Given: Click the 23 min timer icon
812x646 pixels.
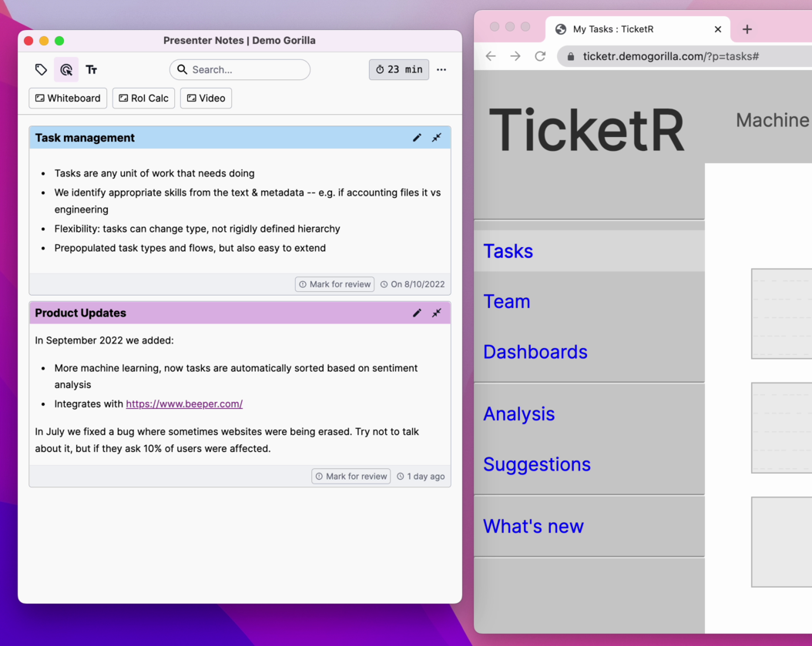Looking at the screenshot, I should [398, 69].
